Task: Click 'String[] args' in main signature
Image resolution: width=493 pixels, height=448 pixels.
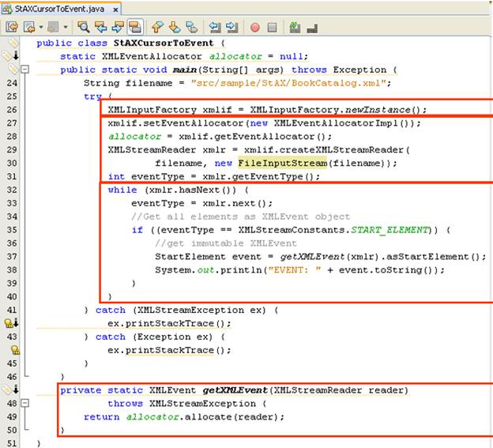Action: click(243, 70)
